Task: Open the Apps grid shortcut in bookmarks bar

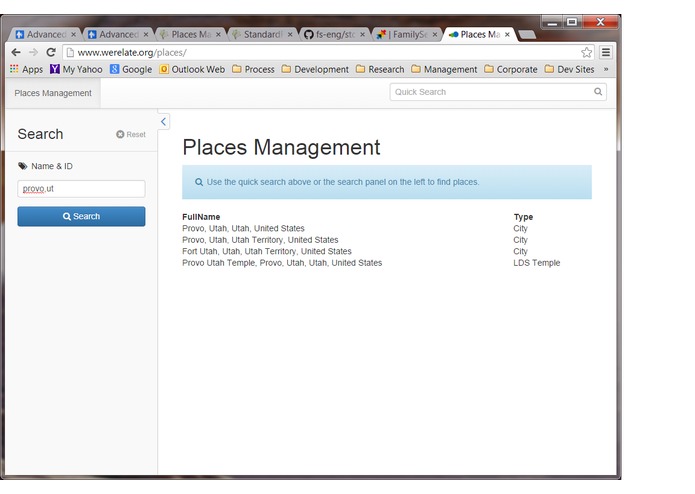Action: tap(27, 69)
